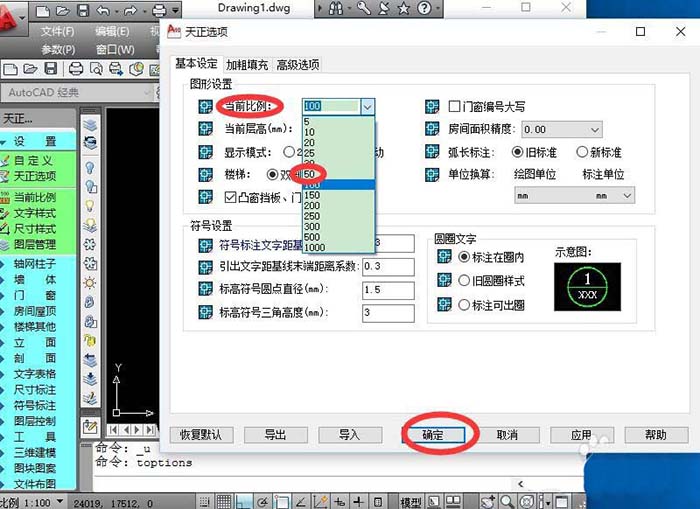
Task: Select 新标准 radio for 弧长标注
Action: click(x=582, y=152)
